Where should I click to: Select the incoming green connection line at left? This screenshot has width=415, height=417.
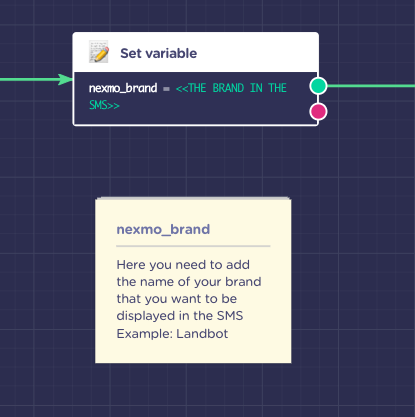point(29,79)
